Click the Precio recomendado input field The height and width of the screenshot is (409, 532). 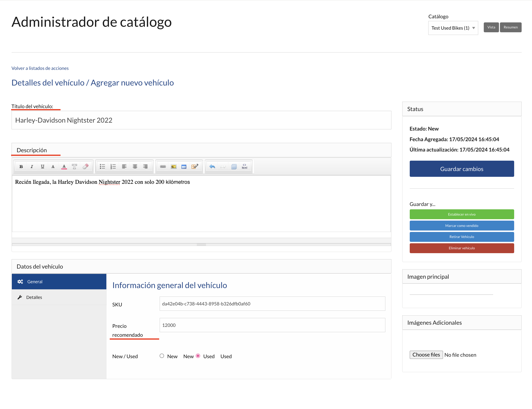pos(272,325)
